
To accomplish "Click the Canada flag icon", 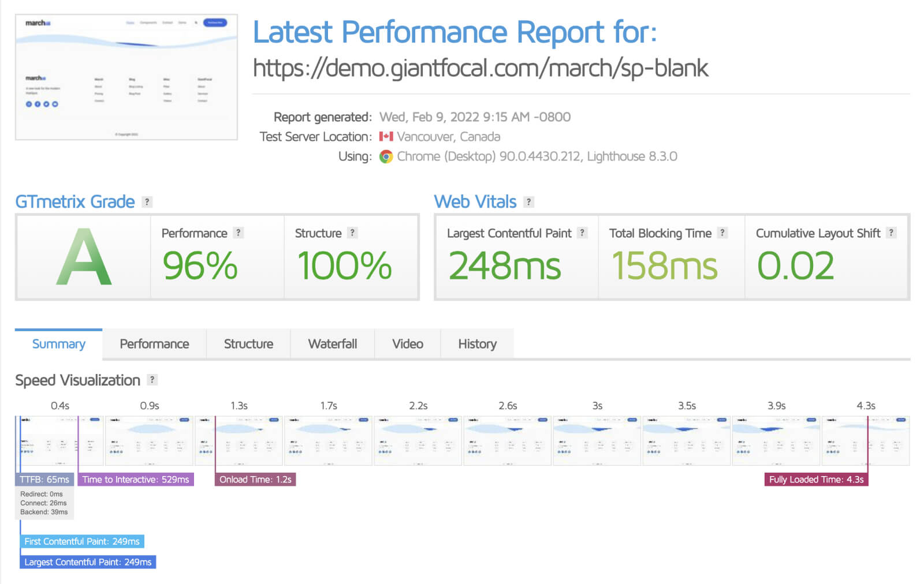I will [386, 137].
